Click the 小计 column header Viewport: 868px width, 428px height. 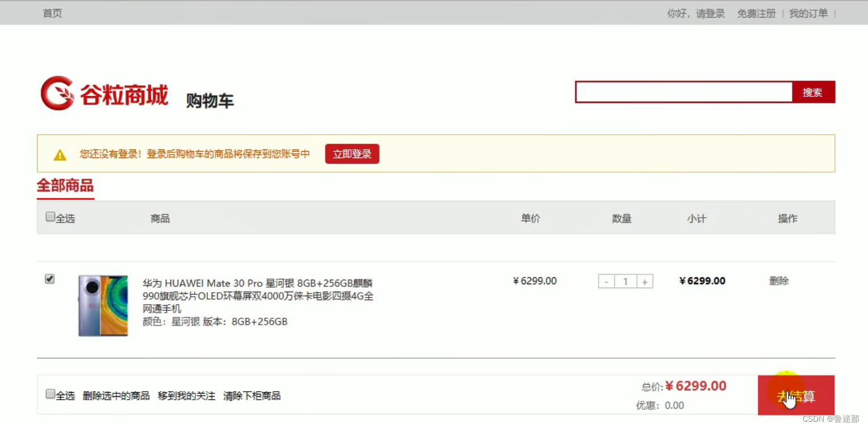point(696,218)
